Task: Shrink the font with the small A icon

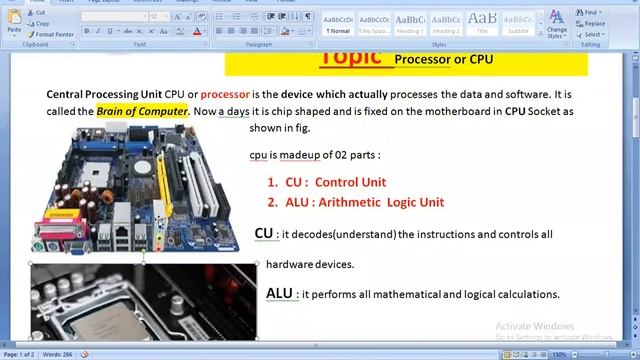Action: point(189,17)
